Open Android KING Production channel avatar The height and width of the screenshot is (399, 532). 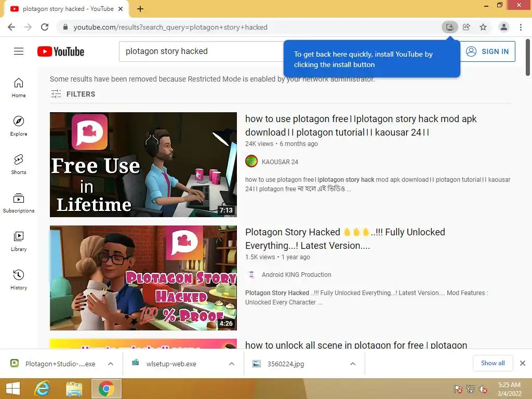(x=251, y=274)
